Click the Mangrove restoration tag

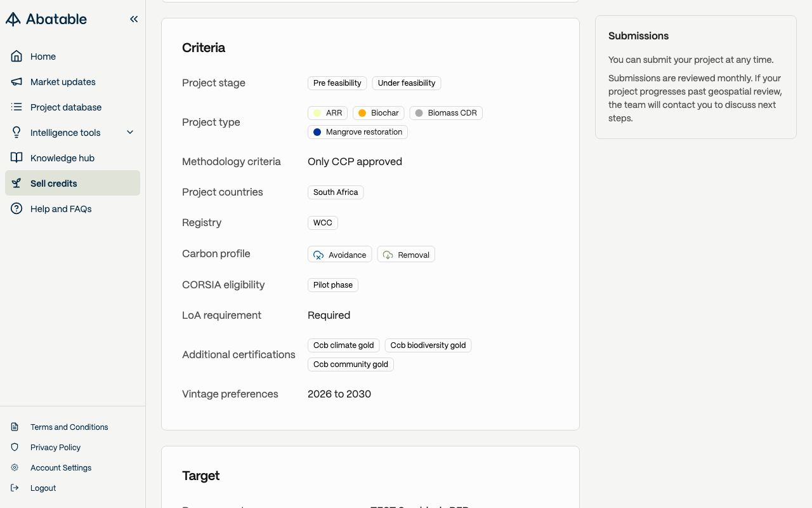coord(358,132)
